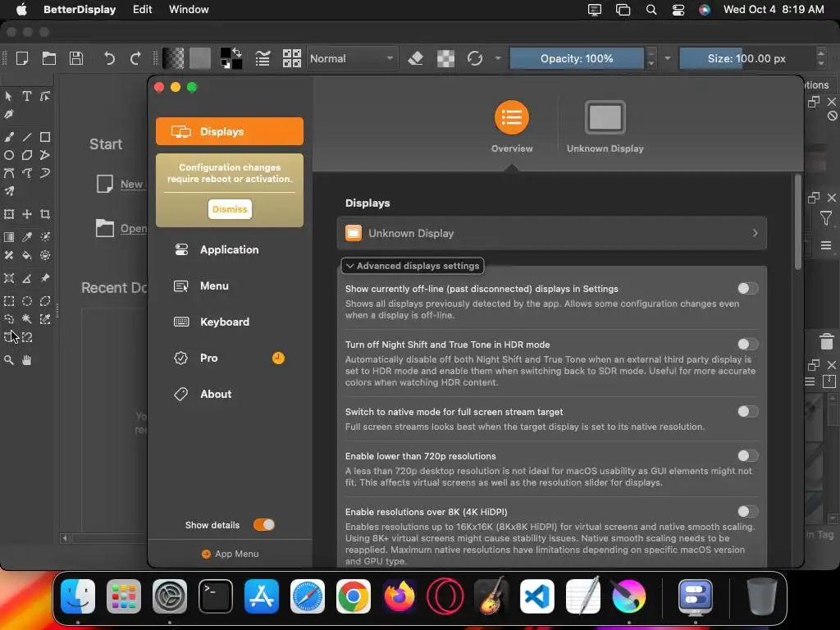
Task: Click the BetterDisplay settings scrollbar
Action: 797,222
